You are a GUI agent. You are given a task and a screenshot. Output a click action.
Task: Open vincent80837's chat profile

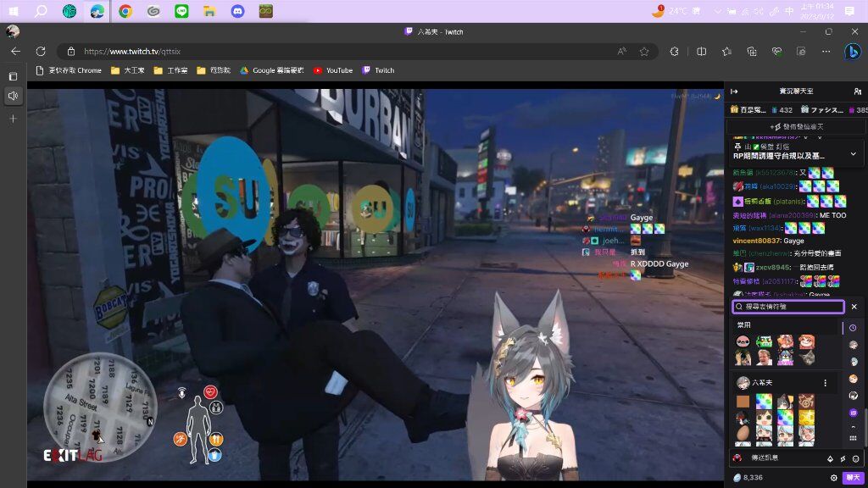[756, 241]
